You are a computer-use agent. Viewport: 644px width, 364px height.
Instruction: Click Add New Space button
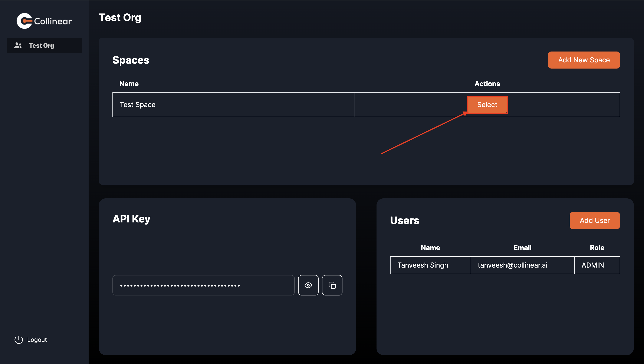(x=584, y=60)
